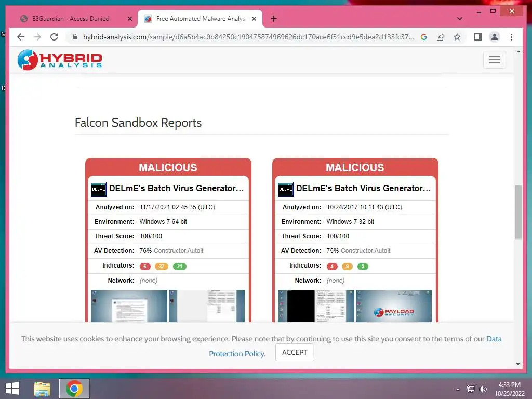Screen dimensions: 532x399
Task: Click the Hybrid Analysis logo
Action: tap(60, 60)
